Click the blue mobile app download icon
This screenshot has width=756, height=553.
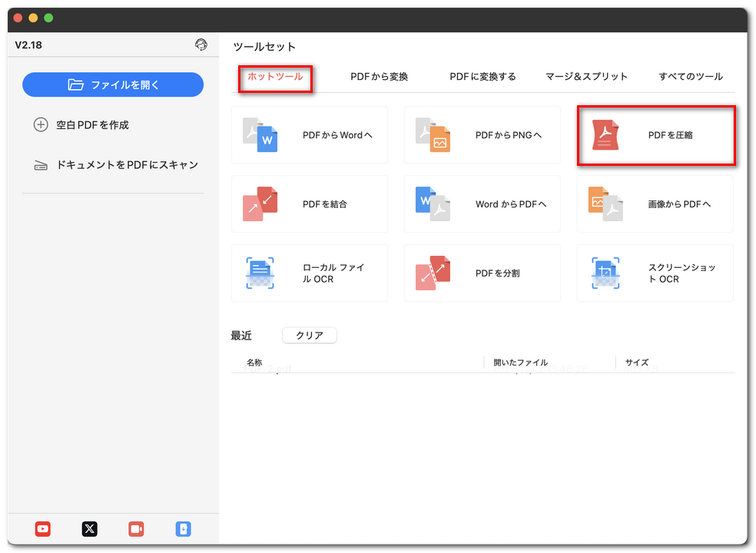(x=183, y=529)
